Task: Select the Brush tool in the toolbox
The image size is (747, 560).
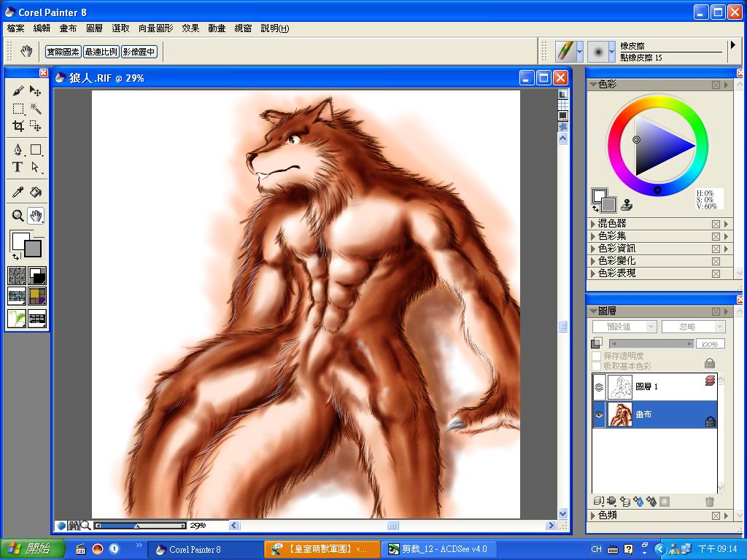Action: point(18,91)
